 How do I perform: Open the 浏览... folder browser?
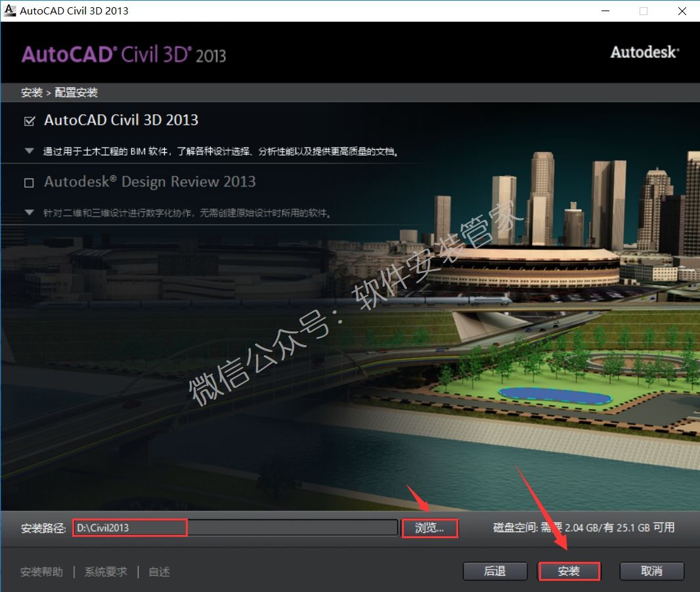click(x=429, y=528)
